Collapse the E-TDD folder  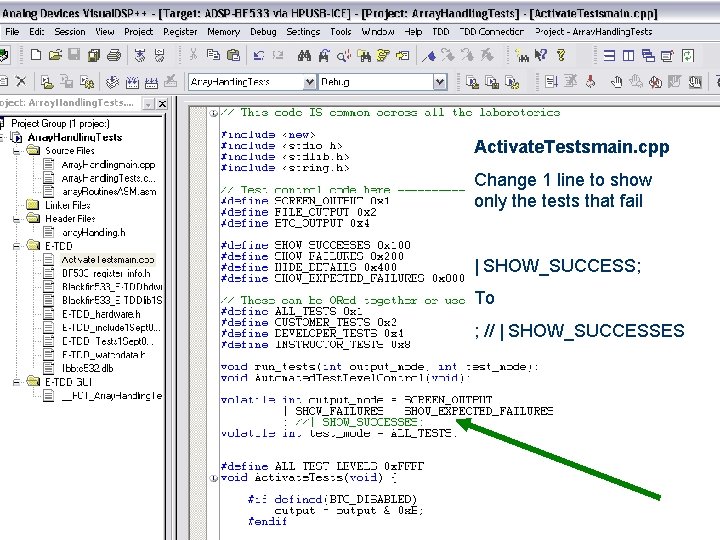[17, 246]
